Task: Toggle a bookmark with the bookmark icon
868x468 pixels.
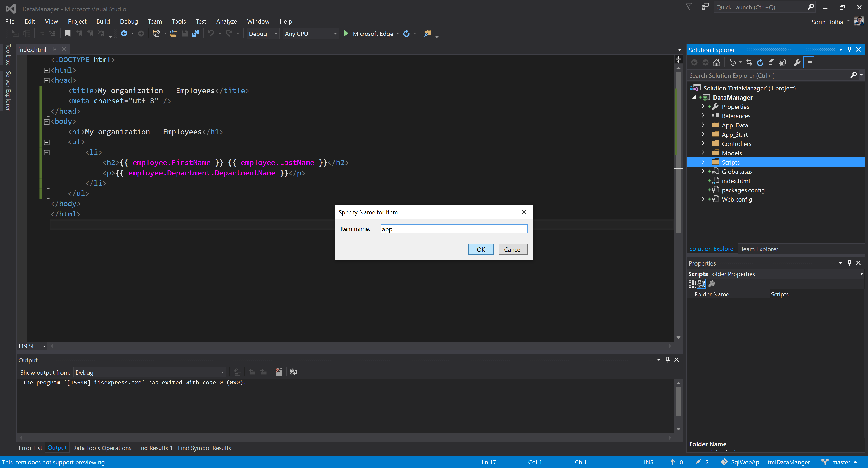Action: (67, 33)
